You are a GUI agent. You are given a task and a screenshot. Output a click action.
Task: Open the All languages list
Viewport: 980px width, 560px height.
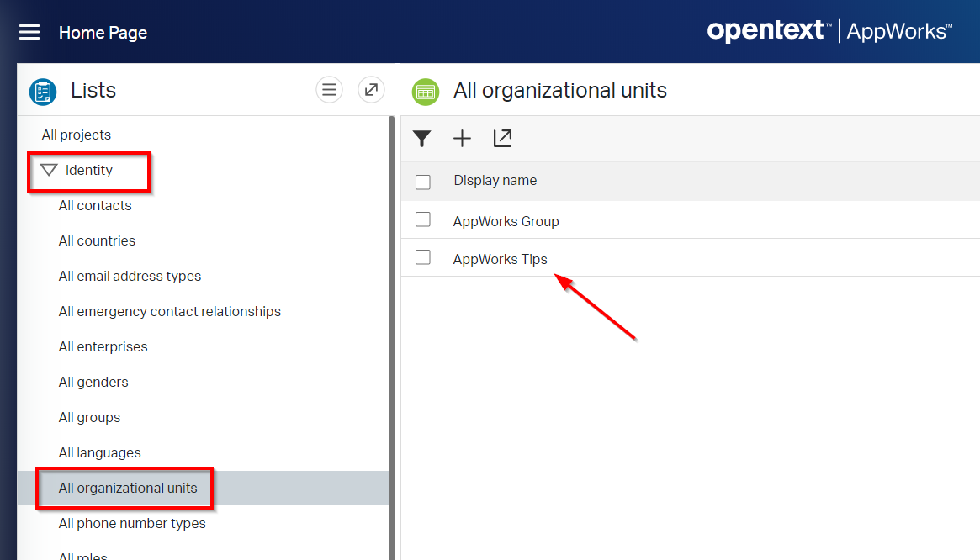(x=100, y=452)
